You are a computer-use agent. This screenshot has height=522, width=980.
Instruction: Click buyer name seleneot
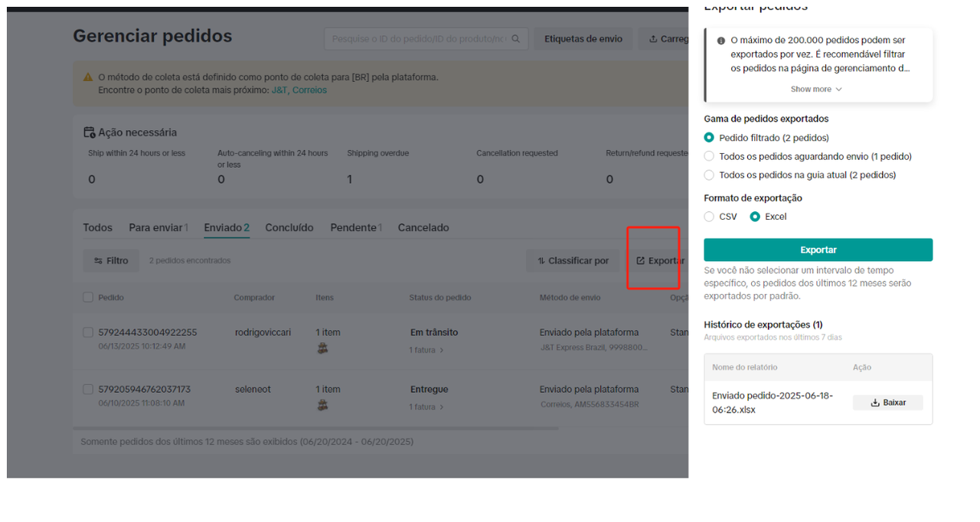pos(253,389)
